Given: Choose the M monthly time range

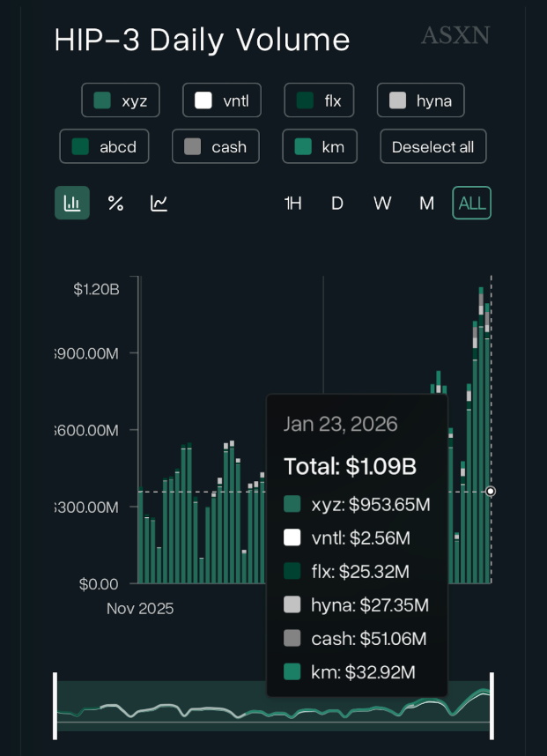Looking at the screenshot, I should (x=426, y=204).
